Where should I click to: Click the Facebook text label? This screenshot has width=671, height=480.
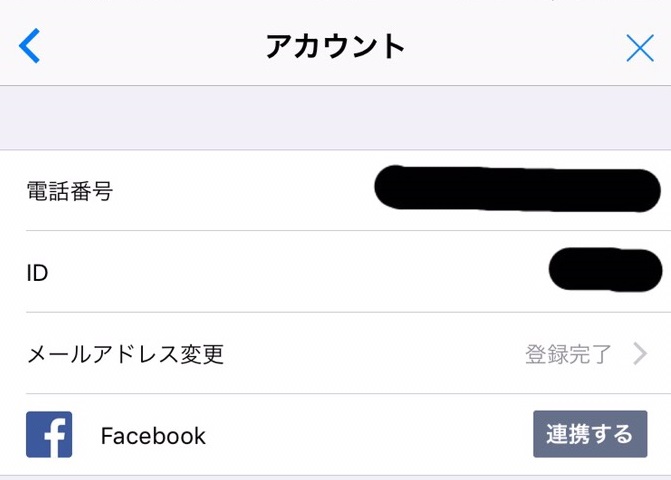[x=153, y=436]
